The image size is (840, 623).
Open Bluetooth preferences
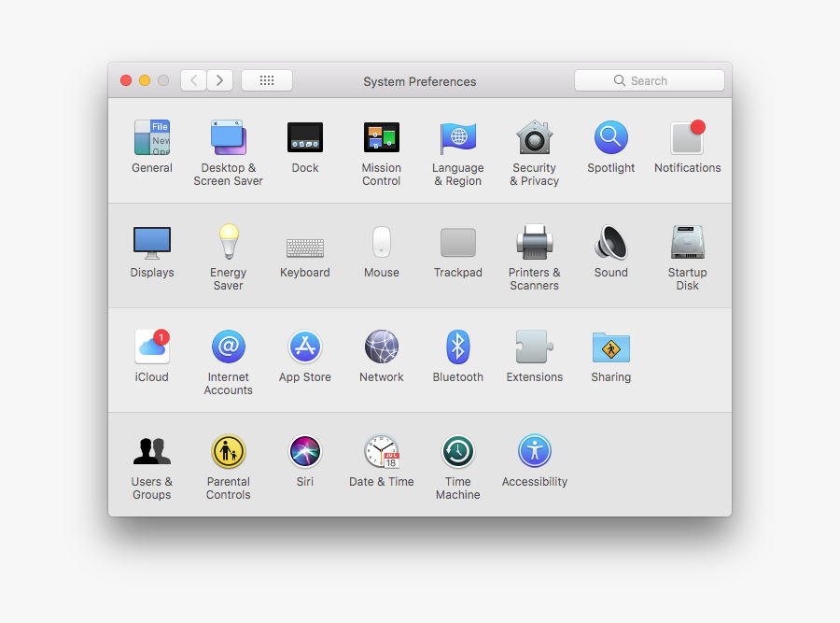[x=458, y=347]
